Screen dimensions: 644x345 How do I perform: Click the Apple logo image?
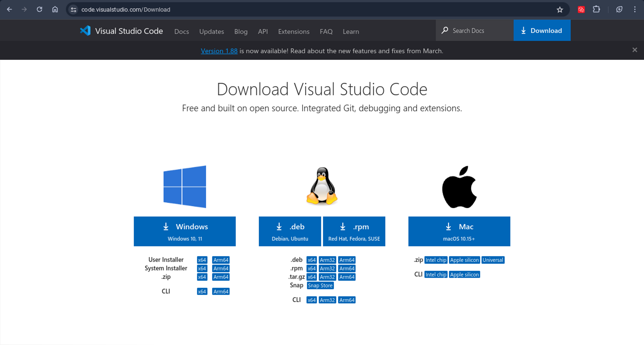pyautogui.click(x=459, y=187)
